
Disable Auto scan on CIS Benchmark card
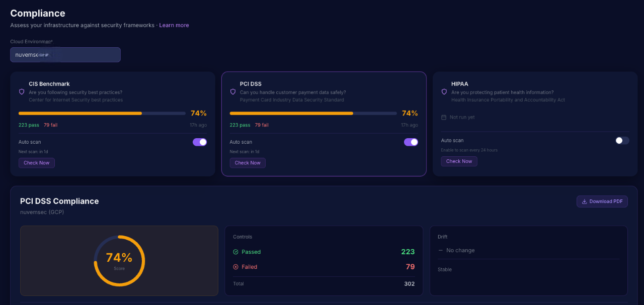200,142
